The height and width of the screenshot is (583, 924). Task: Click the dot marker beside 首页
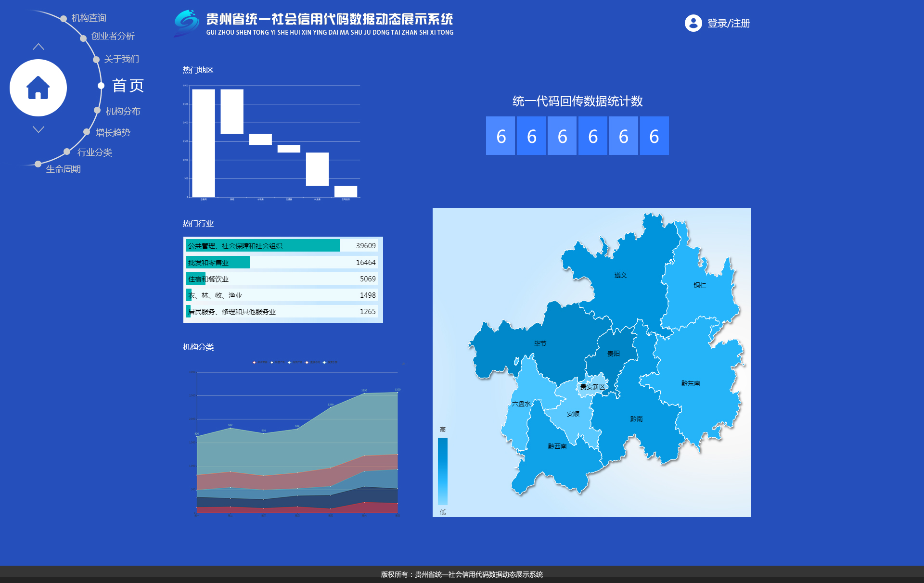point(101,86)
